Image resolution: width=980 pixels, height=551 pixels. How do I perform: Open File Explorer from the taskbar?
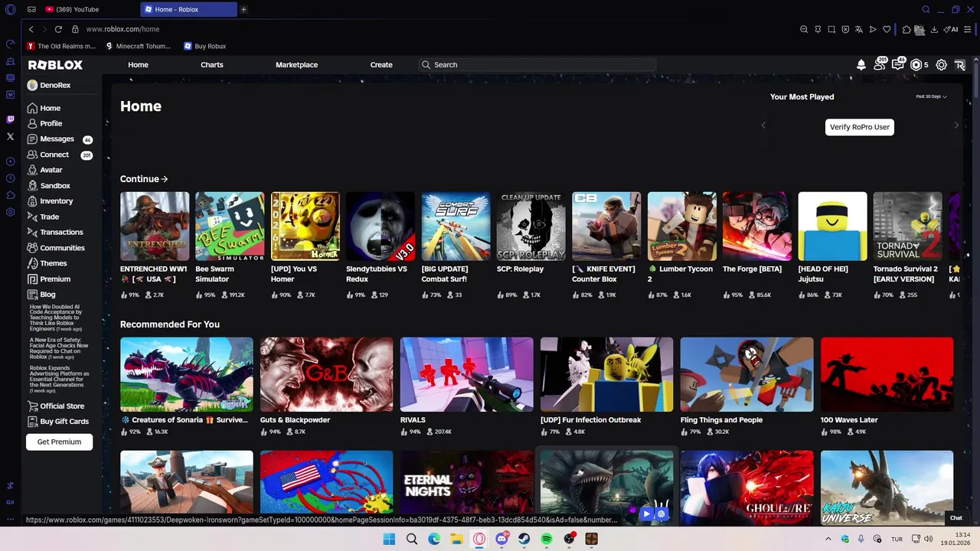click(x=456, y=539)
